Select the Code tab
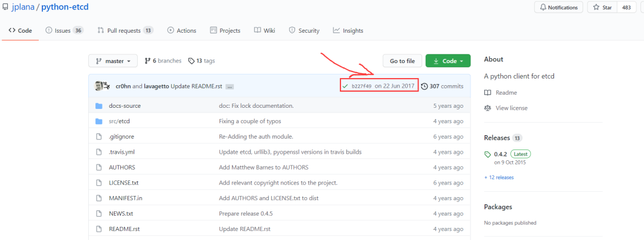Viewport: 644px width, 240px height. (x=20, y=30)
